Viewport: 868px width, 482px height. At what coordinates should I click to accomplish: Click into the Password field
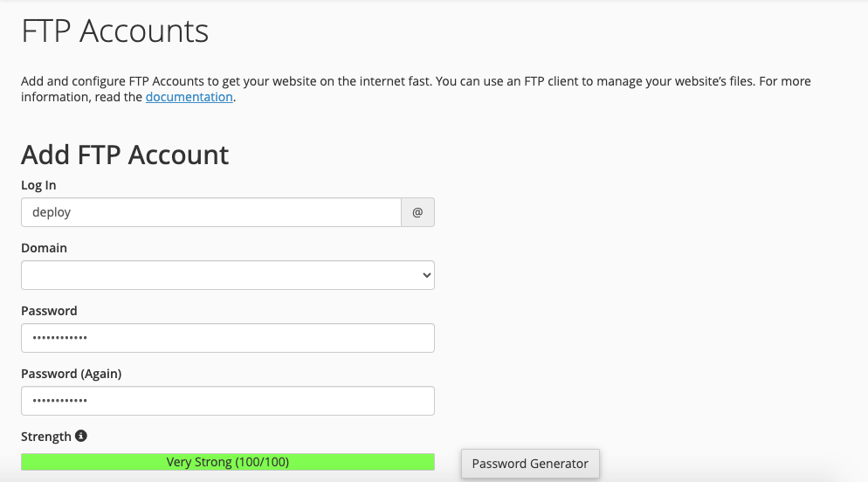227,338
